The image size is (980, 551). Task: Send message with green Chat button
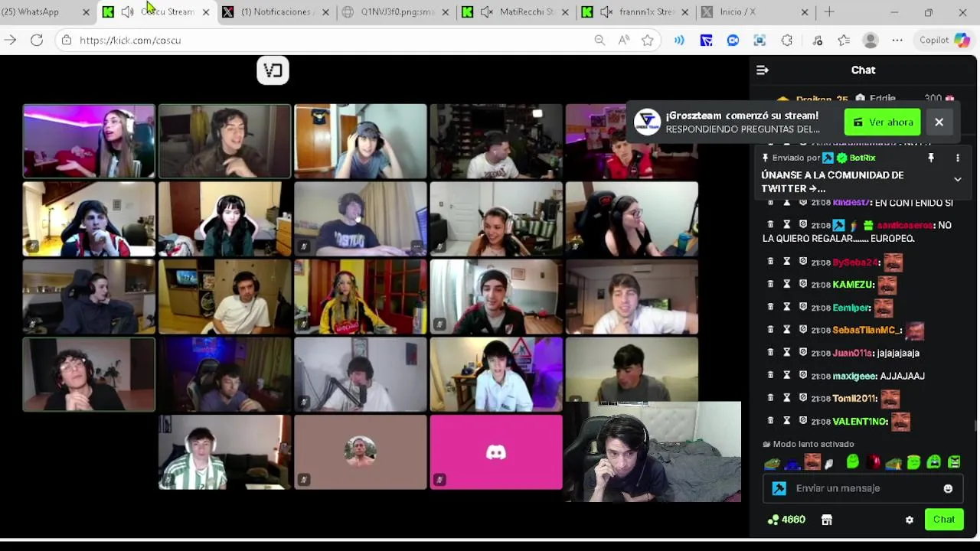tap(943, 520)
